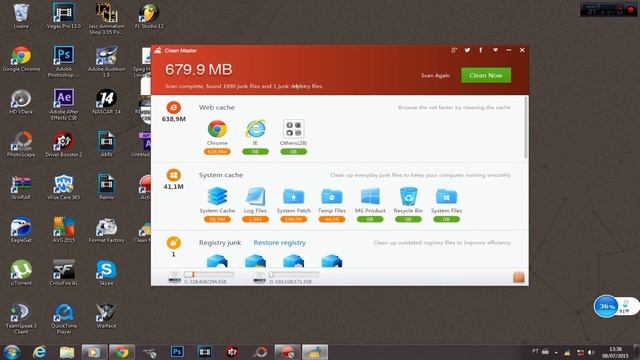Open the title bar dropdown menu arrow

pyautogui.click(x=495, y=50)
